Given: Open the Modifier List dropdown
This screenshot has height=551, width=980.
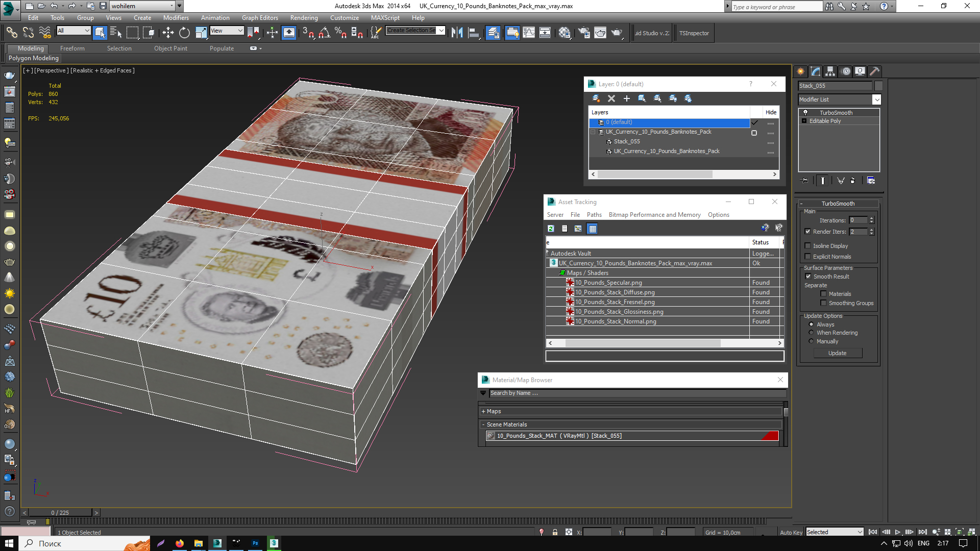Looking at the screenshot, I should click(x=876, y=99).
